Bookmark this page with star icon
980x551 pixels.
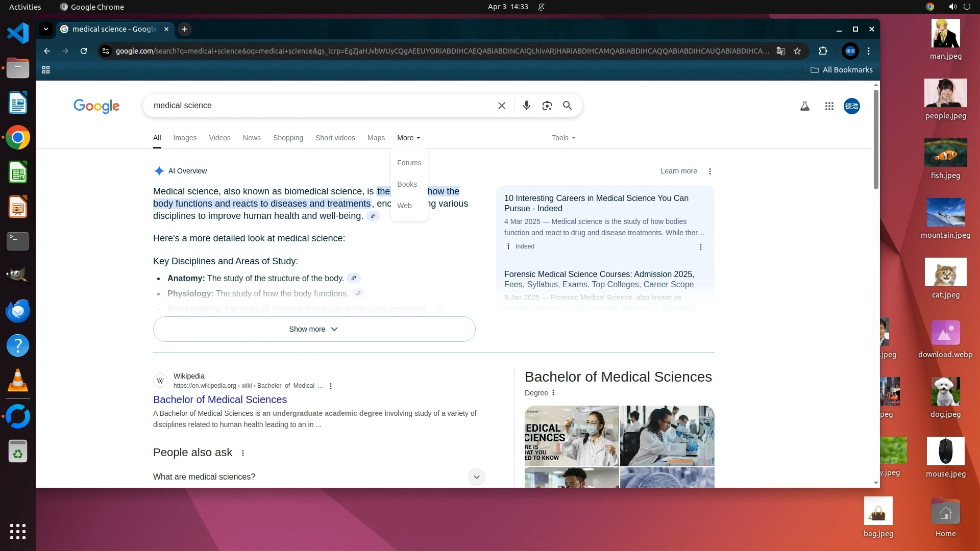tap(797, 51)
